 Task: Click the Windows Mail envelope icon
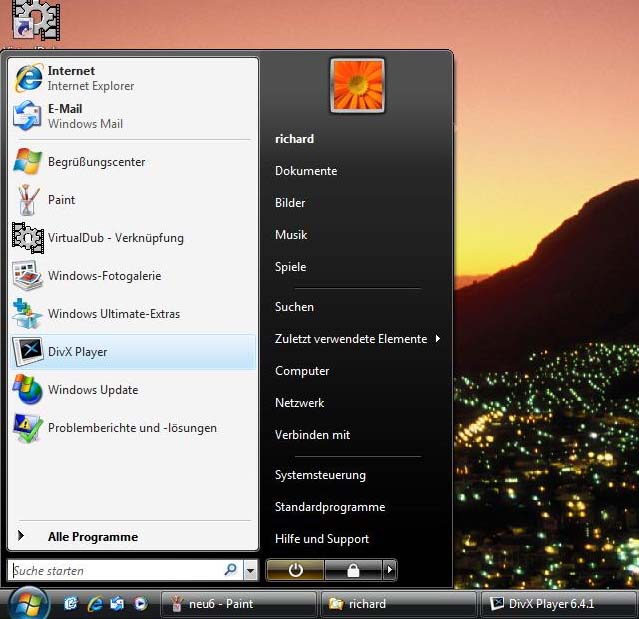click(x=27, y=116)
